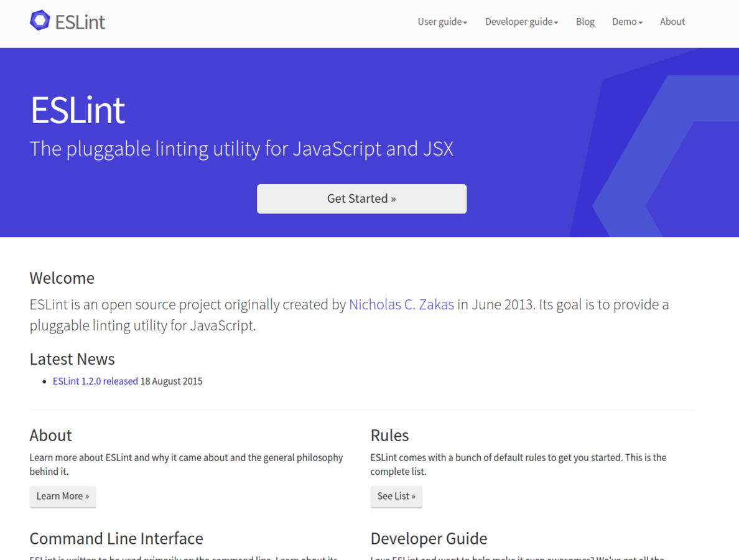This screenshot has height=560, width=739.
Task: Open the Demo dropdown menu
Action: tap(627, 22)
